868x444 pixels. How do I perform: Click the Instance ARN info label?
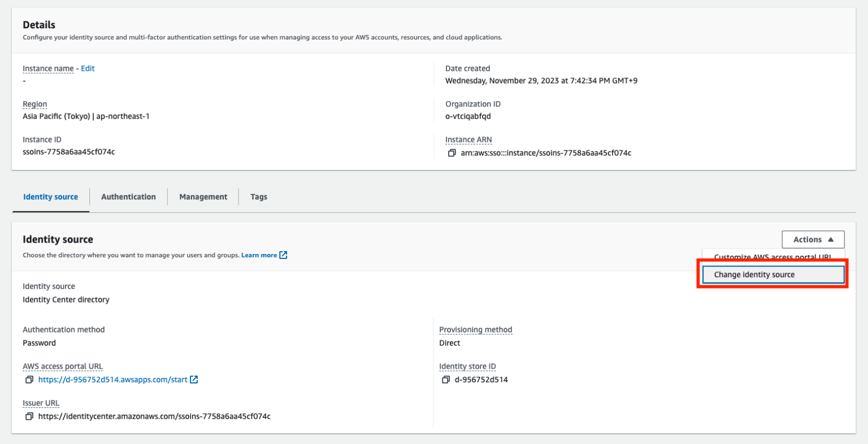coord(468,139)
